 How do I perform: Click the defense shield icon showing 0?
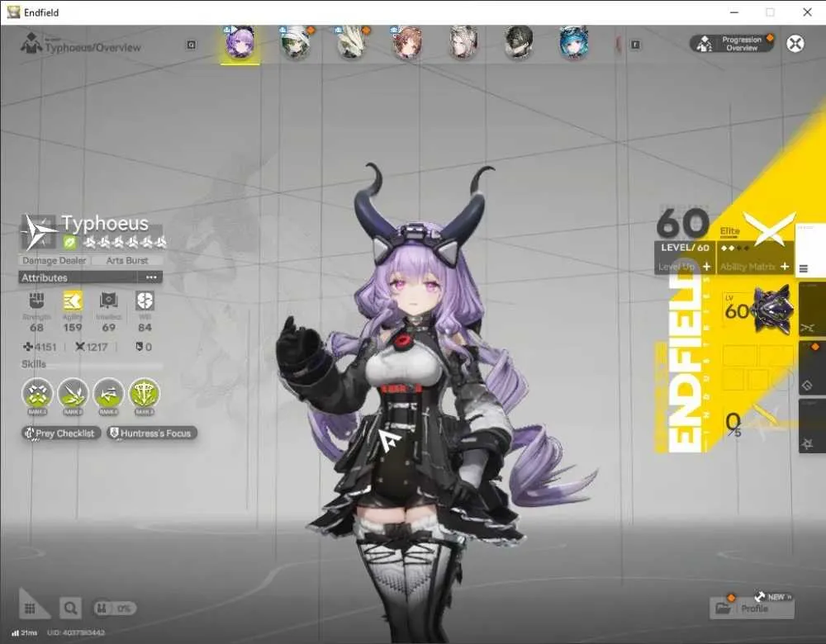pyautogui.click(x=140, y=347)
